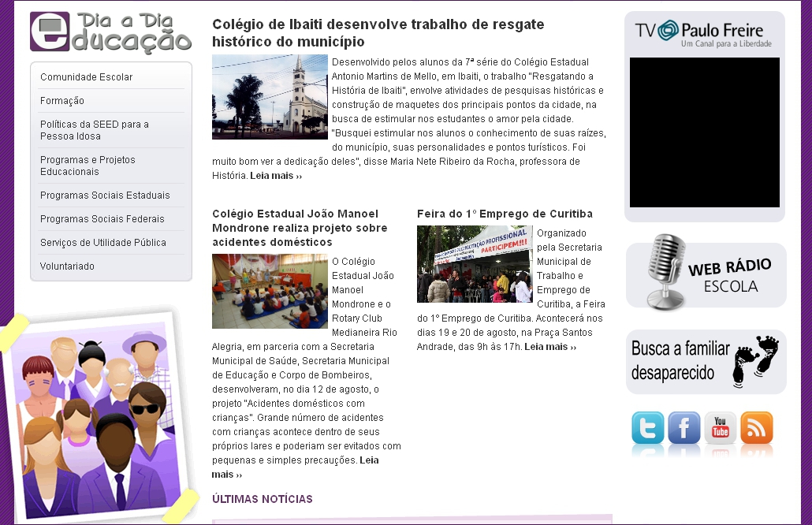Open Programas e Projetos Educacionais
This screenshot has width=812, height=525.
[88, 166]
